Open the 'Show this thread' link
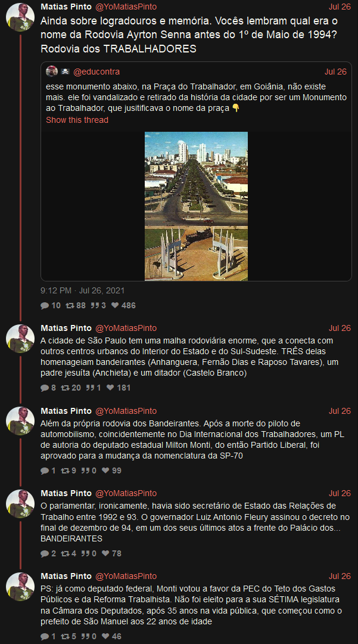This screenshot has width=358, height=644. pos(77,120)
